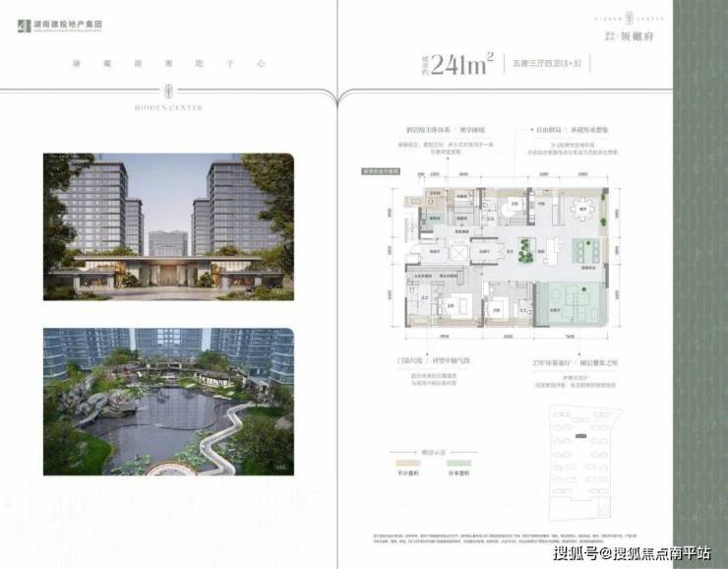Click the 湖南建投地产集团 logo

click(x=59, y=26)
